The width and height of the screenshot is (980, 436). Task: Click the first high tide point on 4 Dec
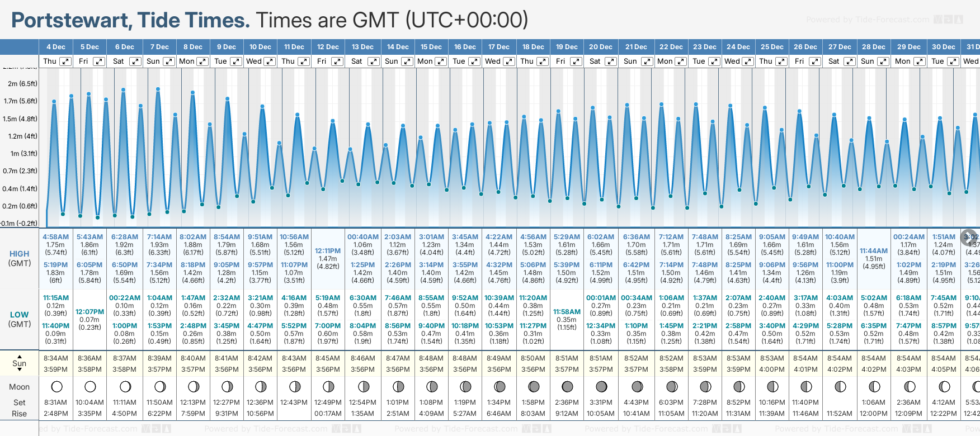tap(54, 102)
